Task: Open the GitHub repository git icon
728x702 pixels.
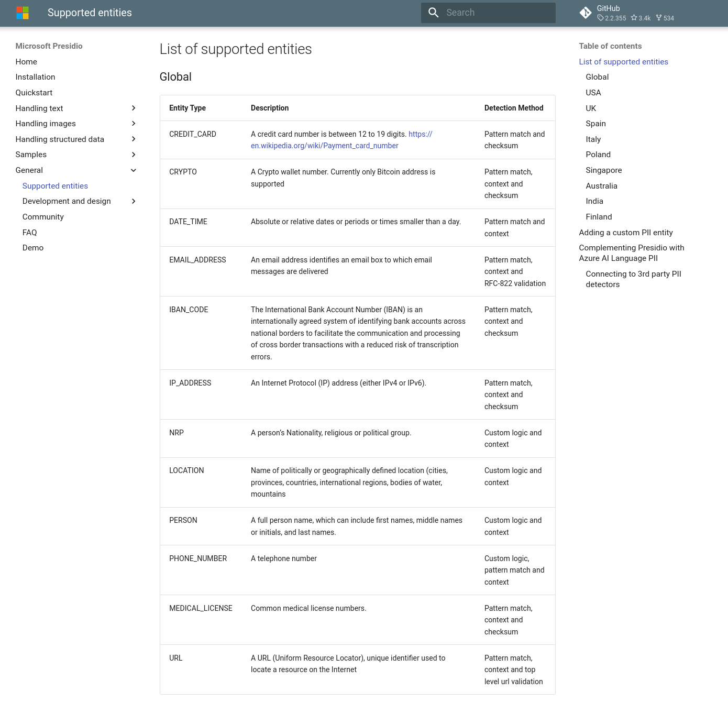Action: click(586, 13)
